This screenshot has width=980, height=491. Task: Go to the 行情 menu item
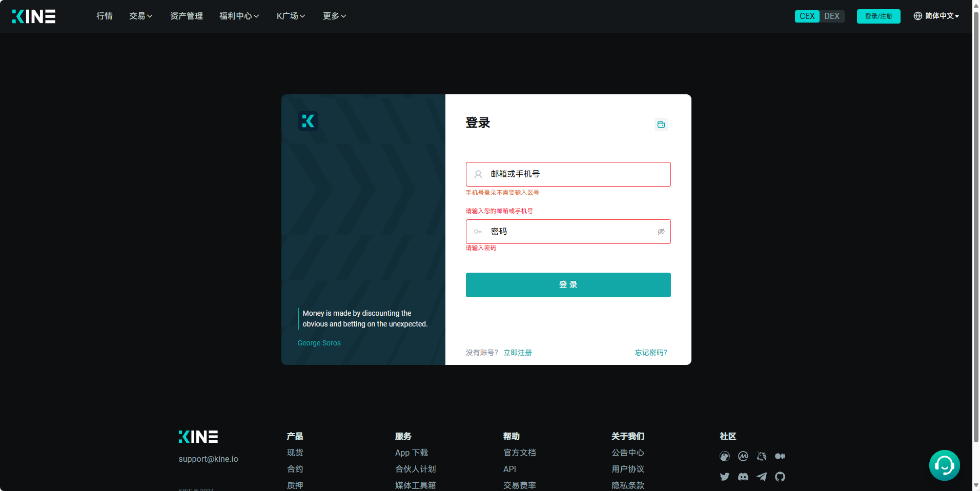105,16
